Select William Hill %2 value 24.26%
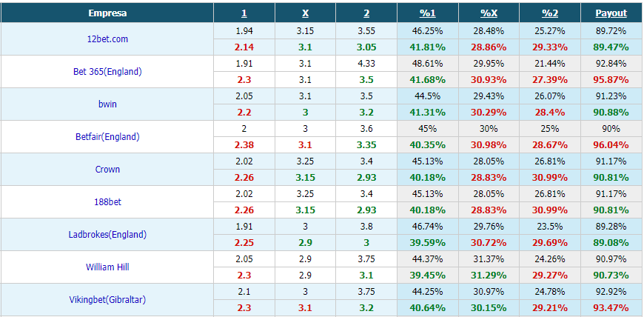 tap(550, 259)
